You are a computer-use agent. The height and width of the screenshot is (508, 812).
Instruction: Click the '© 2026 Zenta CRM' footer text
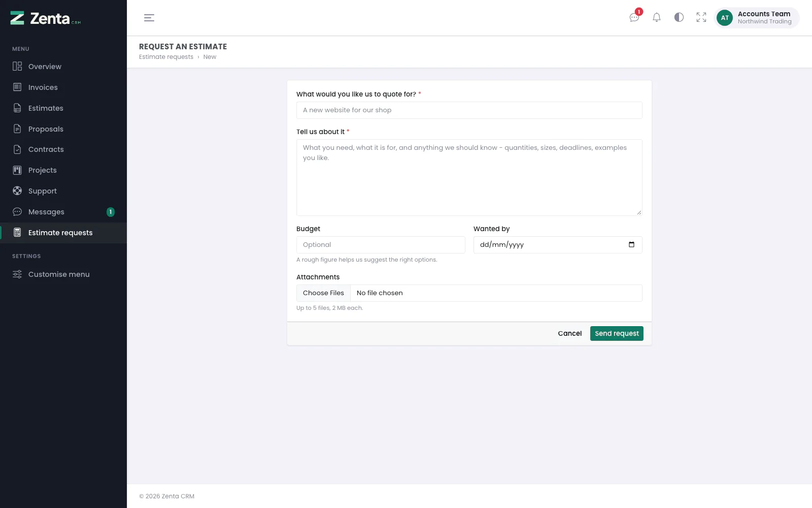(167, 496)
